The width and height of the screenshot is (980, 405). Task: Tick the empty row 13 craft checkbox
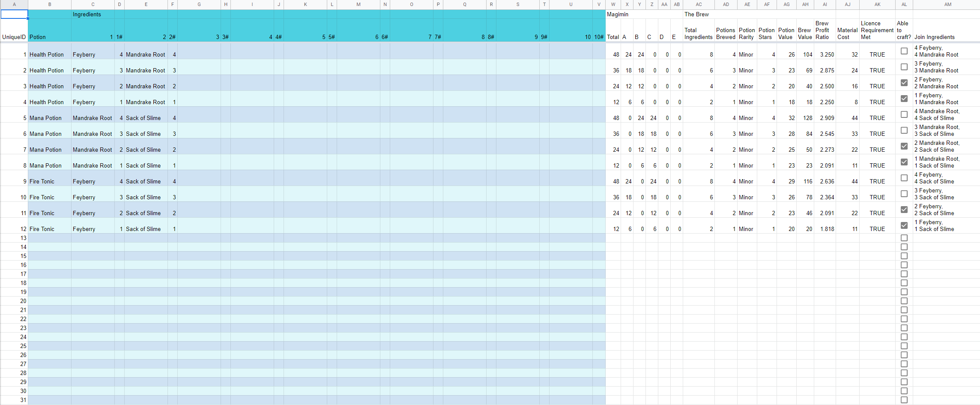[904, 238]
